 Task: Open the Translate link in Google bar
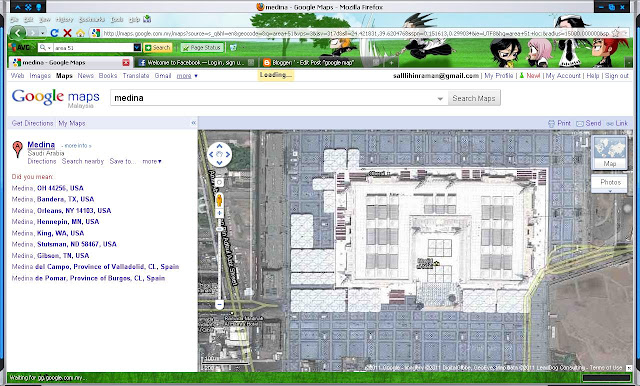point(136,75)
